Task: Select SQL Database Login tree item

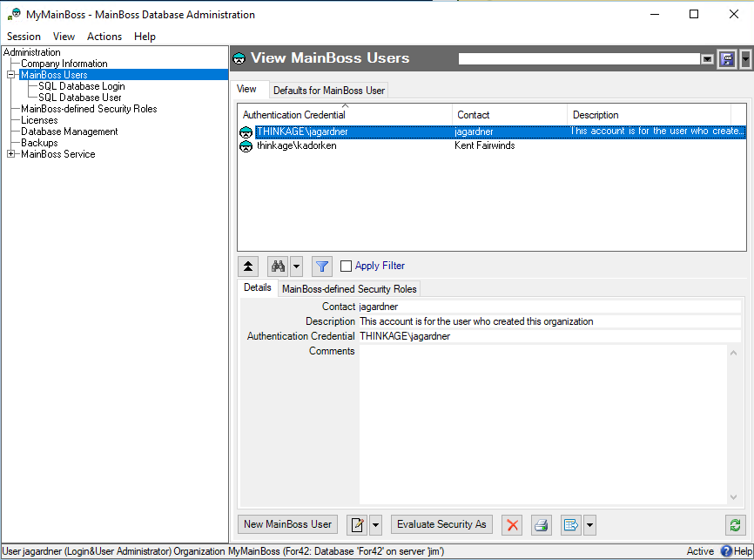Action: tap(81, 86)
